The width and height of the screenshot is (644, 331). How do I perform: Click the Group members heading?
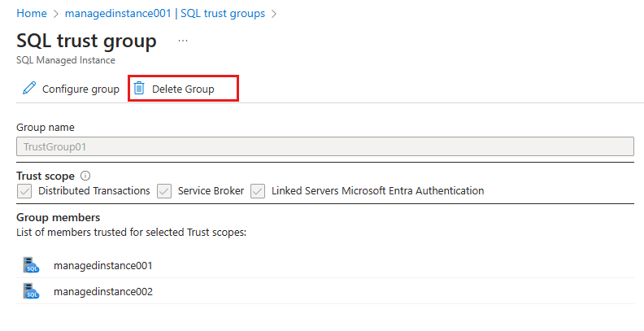coord(59,218)
